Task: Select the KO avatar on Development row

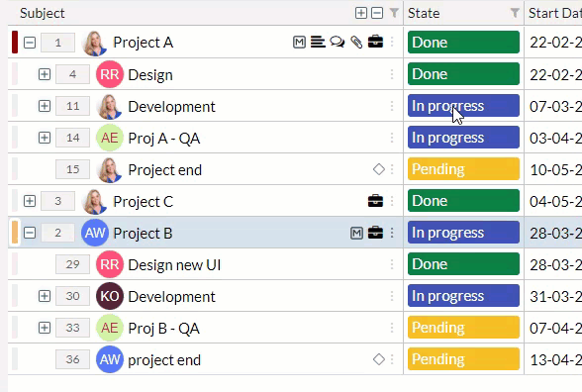Action: (110, 296)
